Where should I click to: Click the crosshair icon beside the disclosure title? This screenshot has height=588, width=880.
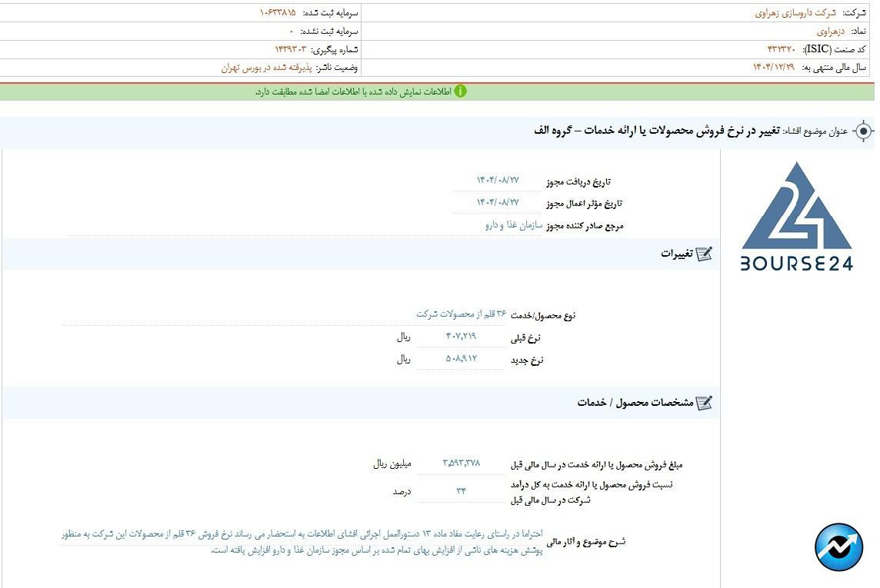click(863, 131)
